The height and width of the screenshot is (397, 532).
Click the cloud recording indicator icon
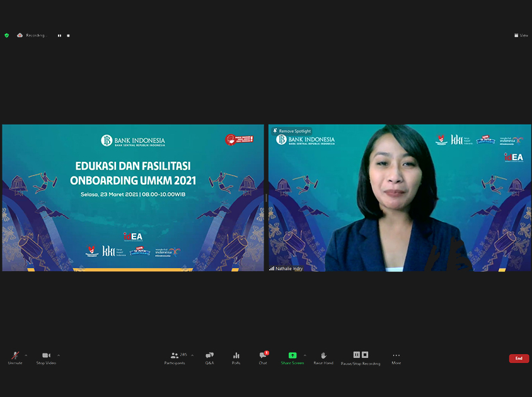coord(20,35)
